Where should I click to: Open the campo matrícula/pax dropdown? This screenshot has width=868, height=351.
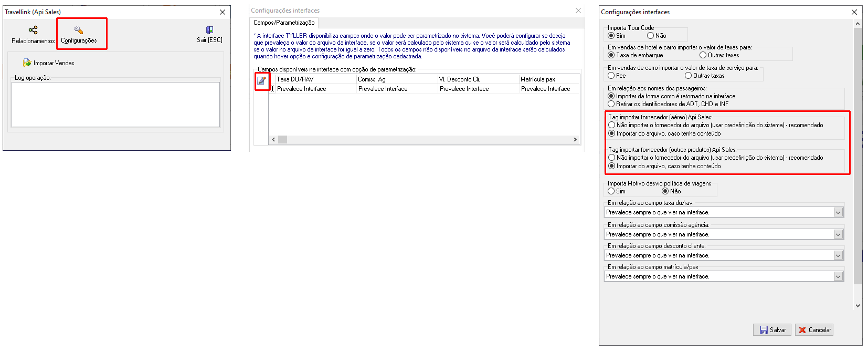click(838, 276)
